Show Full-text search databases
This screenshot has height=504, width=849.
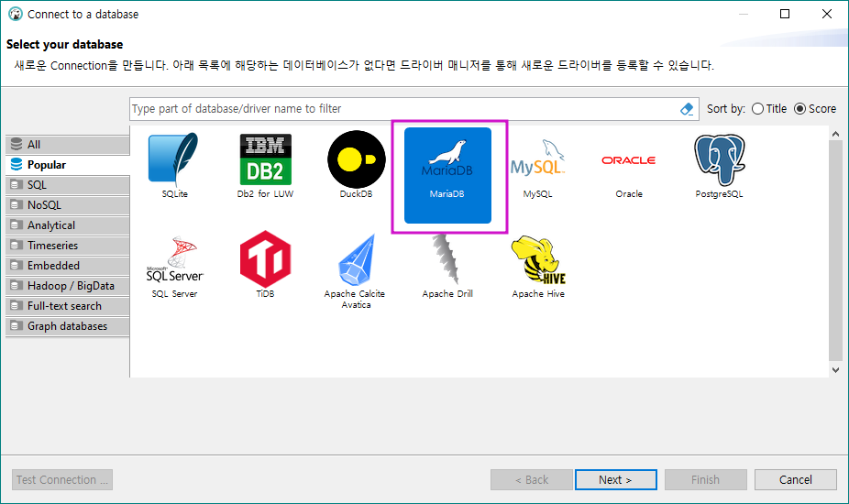68,306
